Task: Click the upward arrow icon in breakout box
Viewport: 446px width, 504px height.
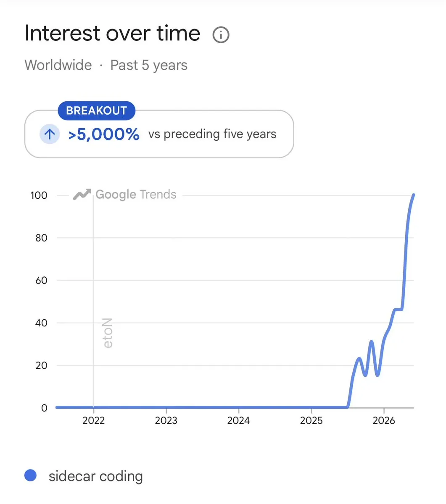Action: pyautogui.click(x=50, y=134)
